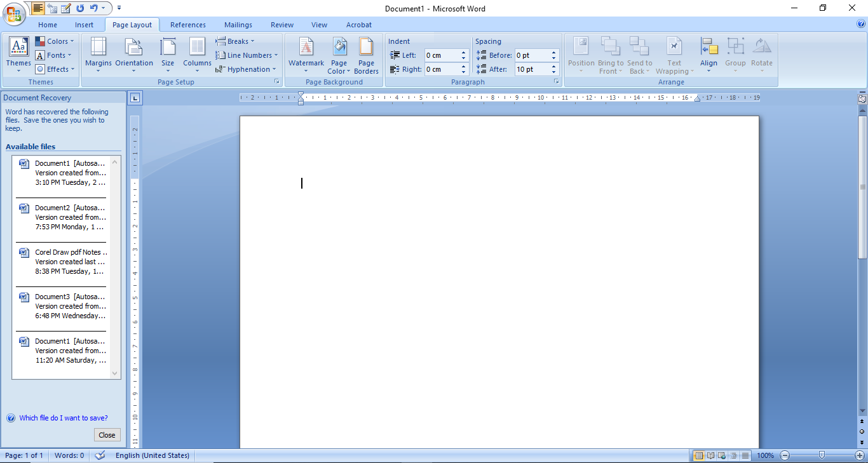Switch to Full Screen Reading view
Viewport: 868px width, 463px height.
pyautogui.click(x=710, y=455)
